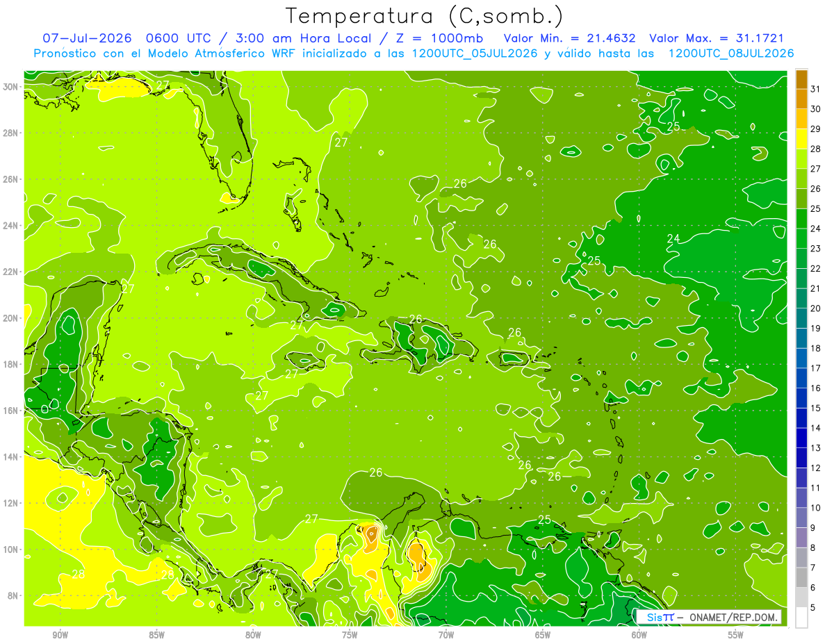Screen dimensions: 834x644
Task: Click the color bar legend label '11'
Action: click(x=816, y=487)
